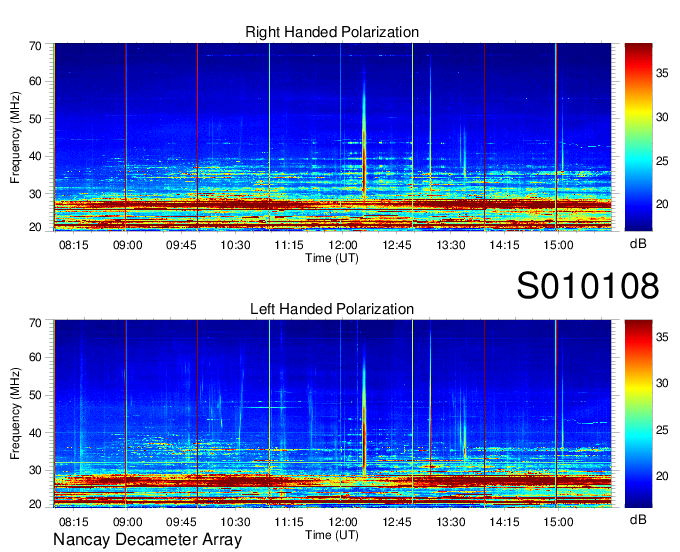Screen dimensions: 680x552
Task: Click 11:15 tick on left-handed plot
Action: (x=289, y=522)
